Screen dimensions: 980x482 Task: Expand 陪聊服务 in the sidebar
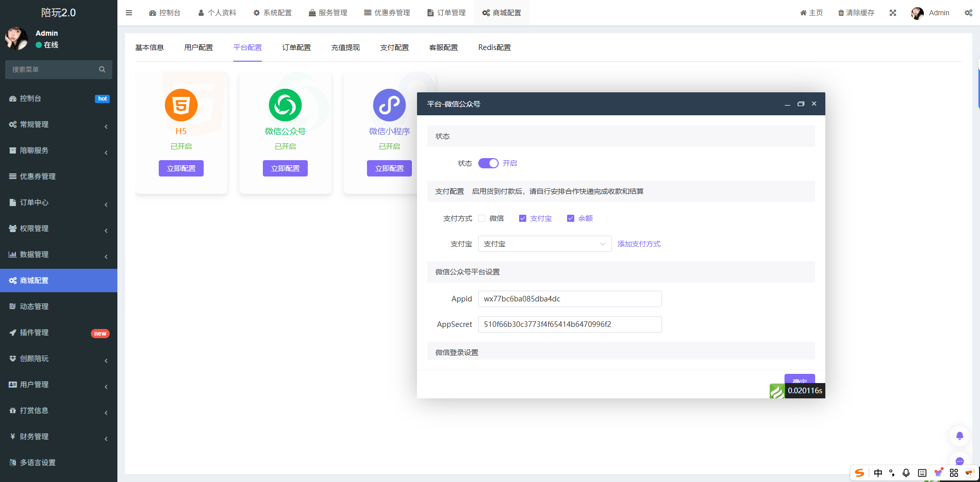tap(59, 150)
